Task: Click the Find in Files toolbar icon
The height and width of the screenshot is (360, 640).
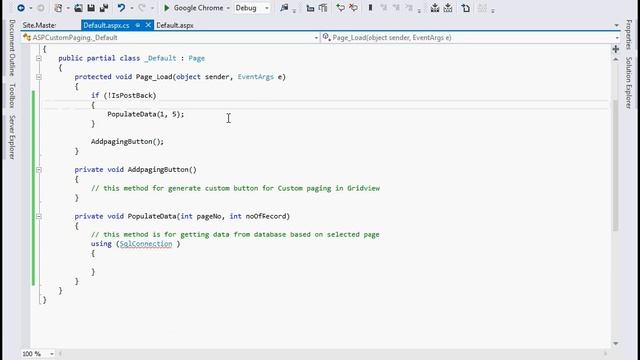Action: coord(284,8)
